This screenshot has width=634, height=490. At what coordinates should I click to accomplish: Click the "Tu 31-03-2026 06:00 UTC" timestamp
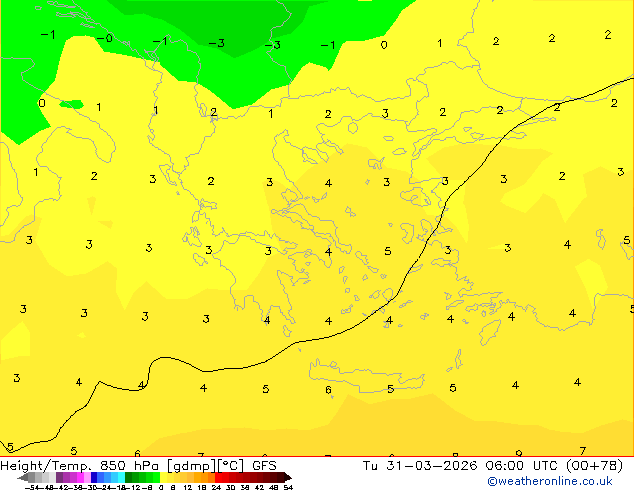[x=462, y=466]
